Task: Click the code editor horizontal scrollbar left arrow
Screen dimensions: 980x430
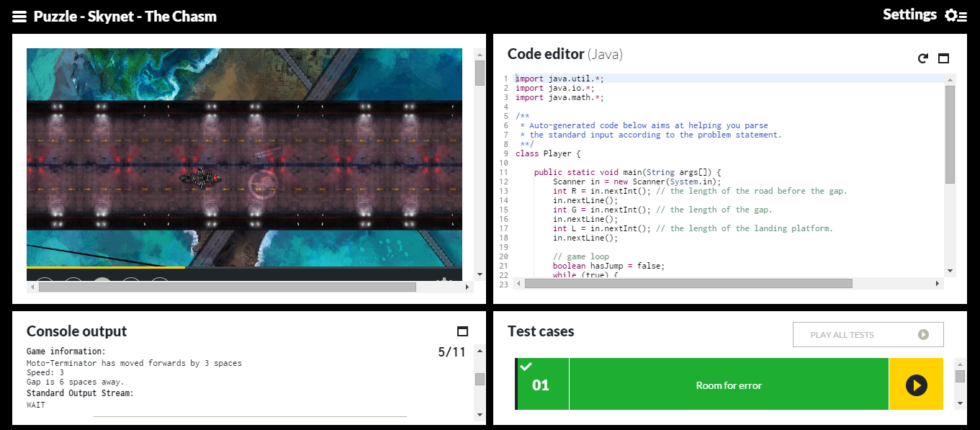Action: click(519, 284)
